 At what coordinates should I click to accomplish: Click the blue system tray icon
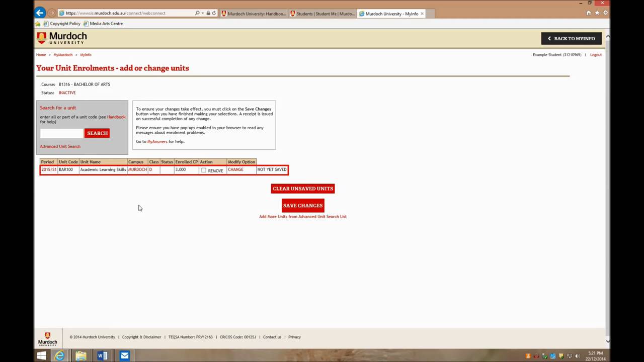click(552, 356)
